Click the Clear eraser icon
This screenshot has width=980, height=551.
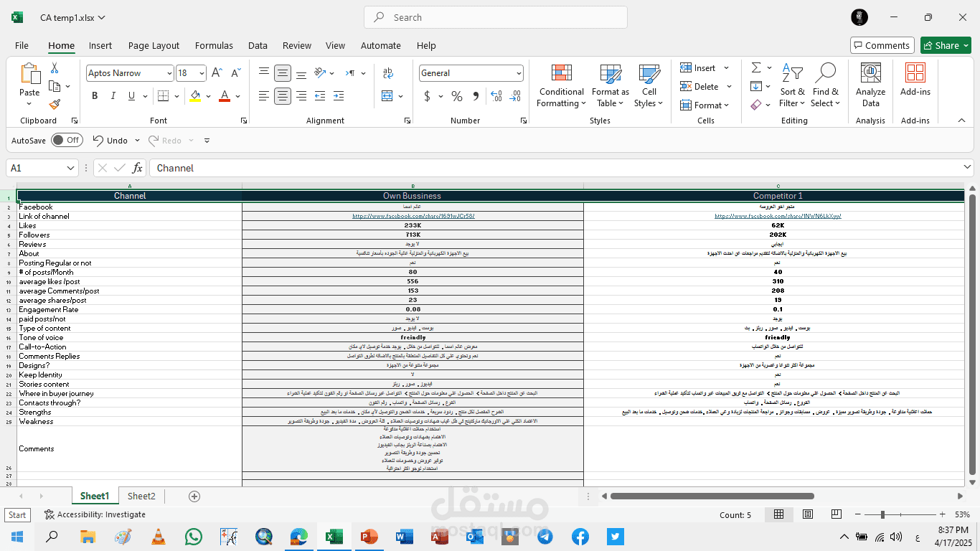click(x=756, y=105)
